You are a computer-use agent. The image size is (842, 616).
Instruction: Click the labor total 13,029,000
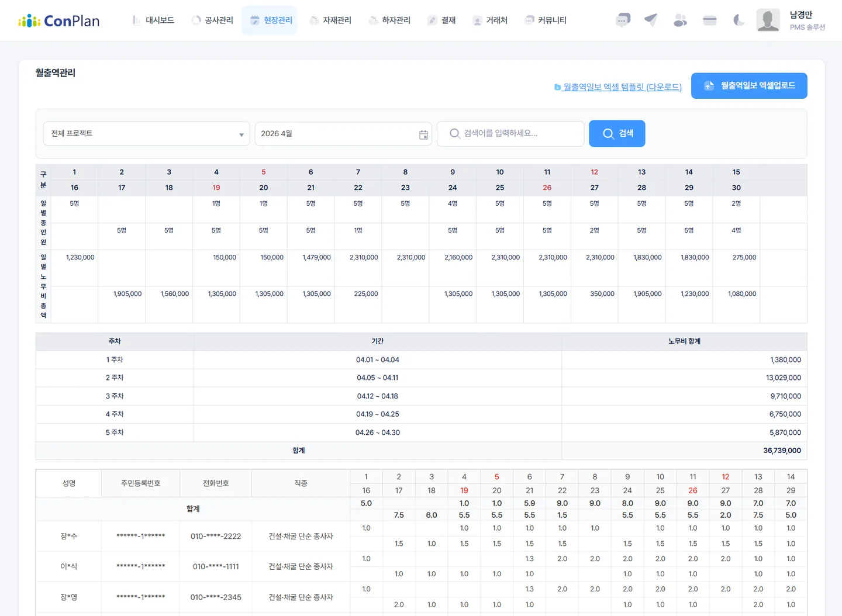coord(784,378)
